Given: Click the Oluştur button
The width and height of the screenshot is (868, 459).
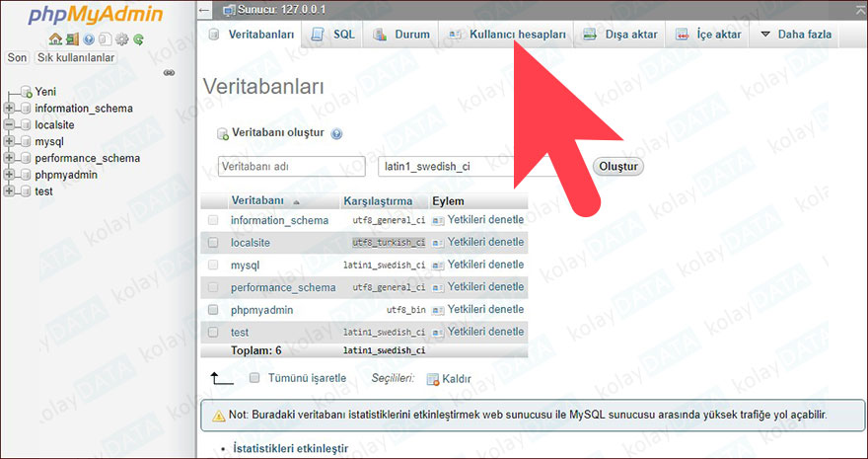Looking at the screenshot, I should pos(618,167).
